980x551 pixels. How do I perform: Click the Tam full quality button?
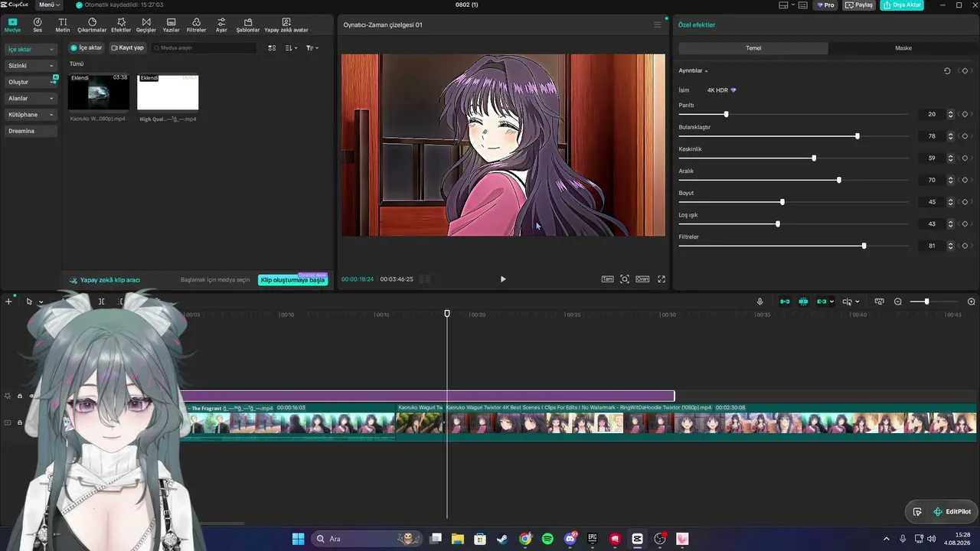(607, 279)
